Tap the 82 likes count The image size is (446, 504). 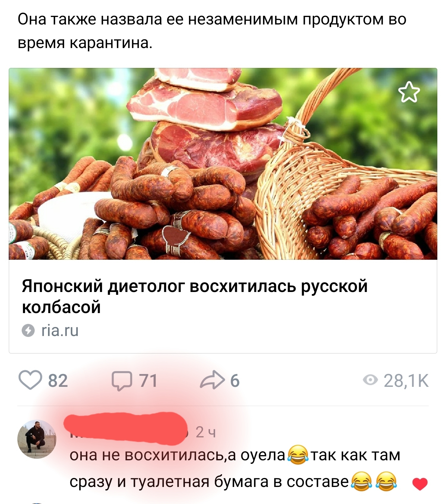click(58, 381)
